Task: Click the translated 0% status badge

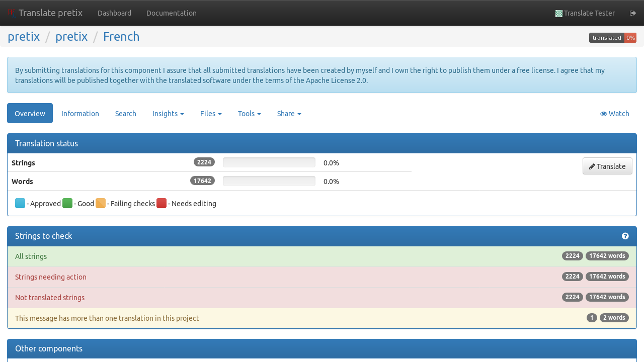Action: click(612, 38)
